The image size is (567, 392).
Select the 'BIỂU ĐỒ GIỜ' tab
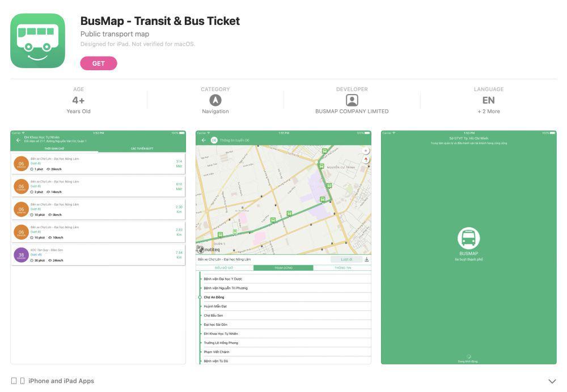(224, 268)
